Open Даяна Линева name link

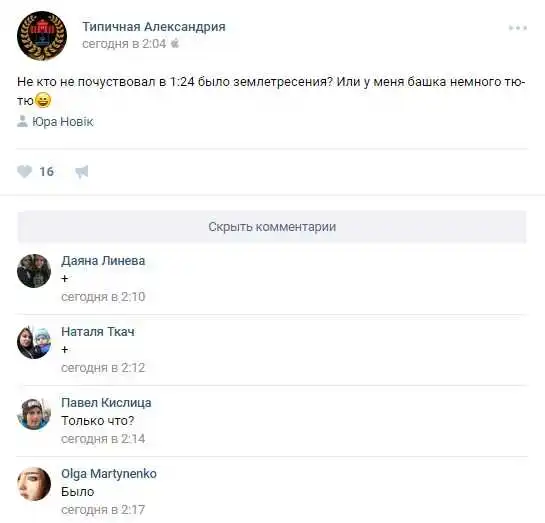point(103,261)
